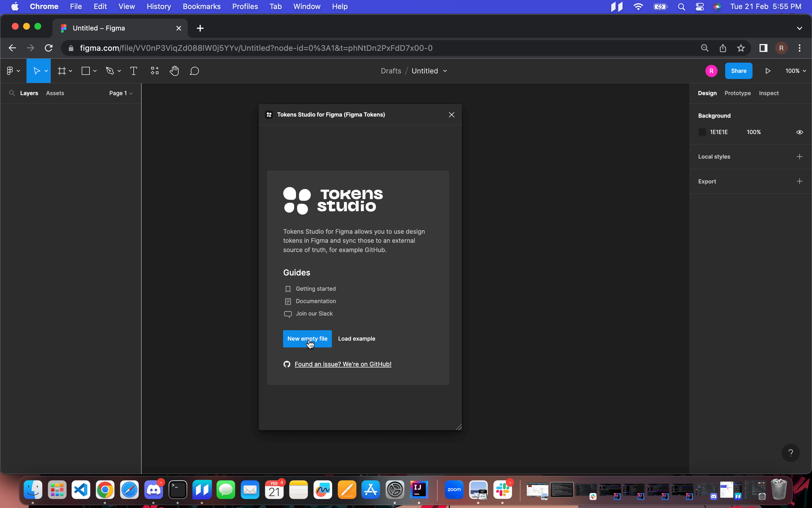Screen dimensions: 812x508
Task: Click the Tokens Studio plugin logo icon
Action: coord(269,115)
